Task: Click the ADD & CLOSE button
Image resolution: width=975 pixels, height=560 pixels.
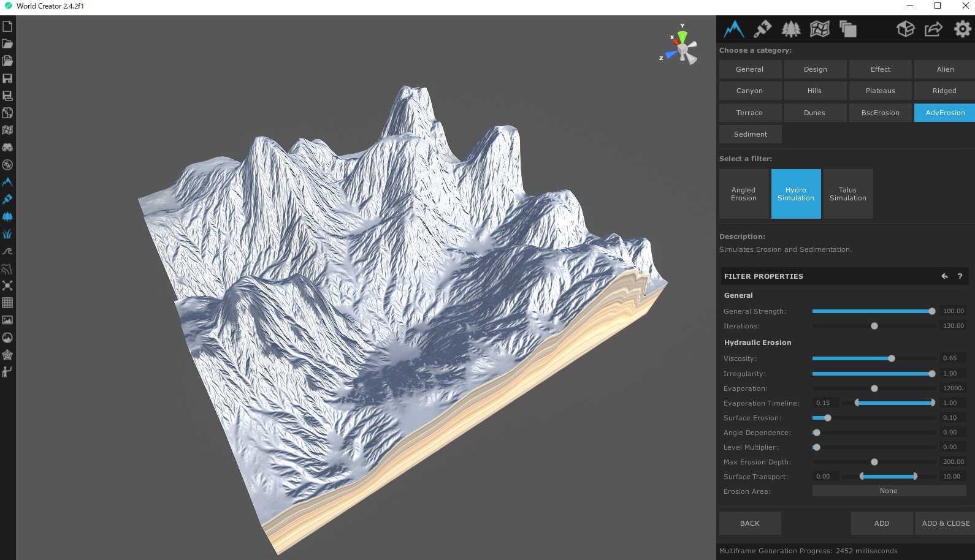Action: [946, 523]
